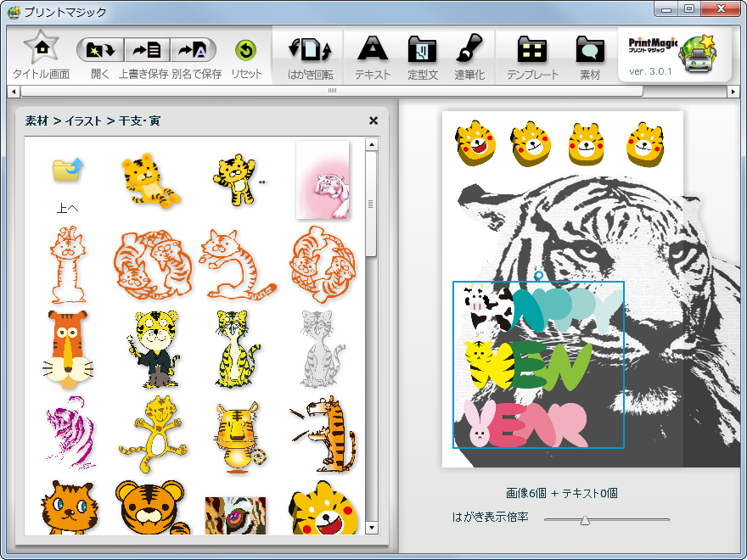Select the fourth tiger head on postcard
The image size is (747, 560).
point(644,144)
